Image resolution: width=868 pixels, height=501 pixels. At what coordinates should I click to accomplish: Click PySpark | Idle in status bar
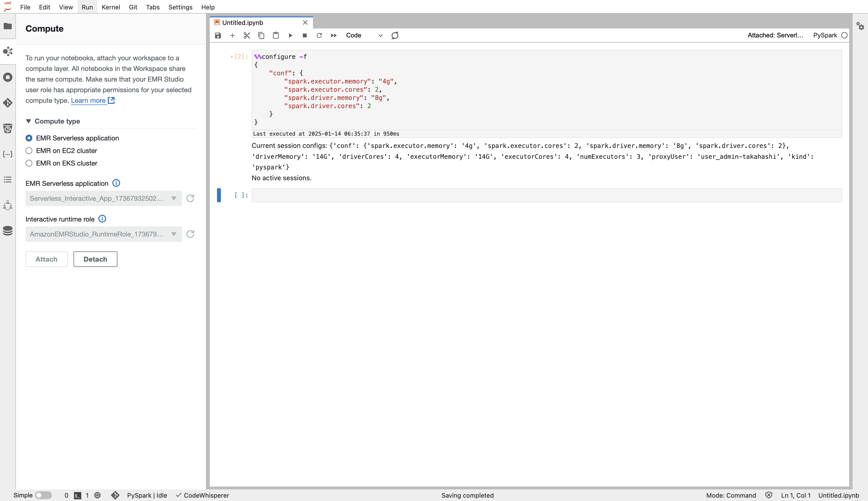pos(147,495)
